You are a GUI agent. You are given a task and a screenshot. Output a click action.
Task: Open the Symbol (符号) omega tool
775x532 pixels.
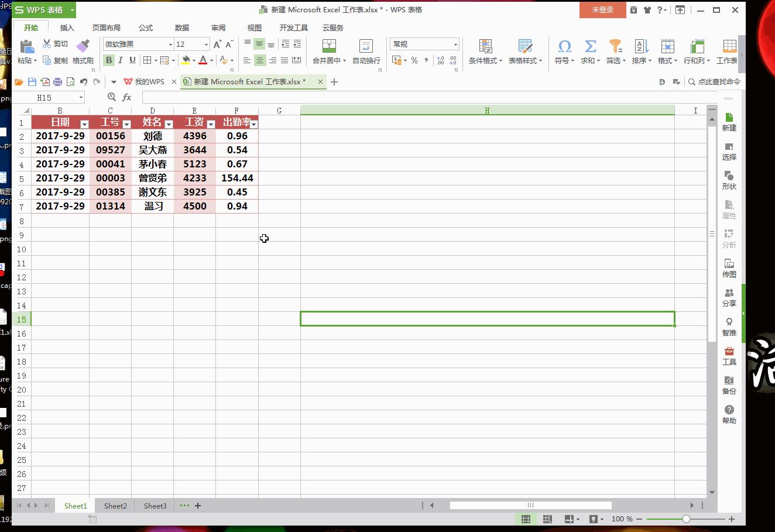click(564, 46)
